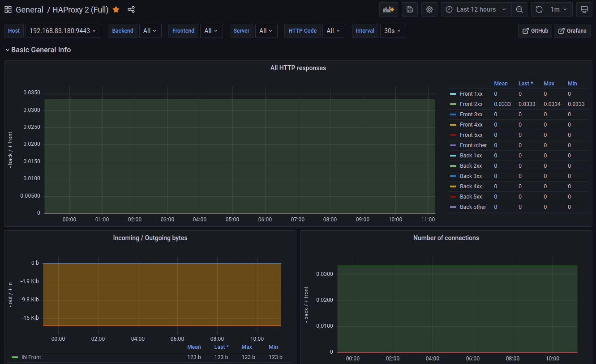Change the Front 2xx series color swatch

click(453, 104)
